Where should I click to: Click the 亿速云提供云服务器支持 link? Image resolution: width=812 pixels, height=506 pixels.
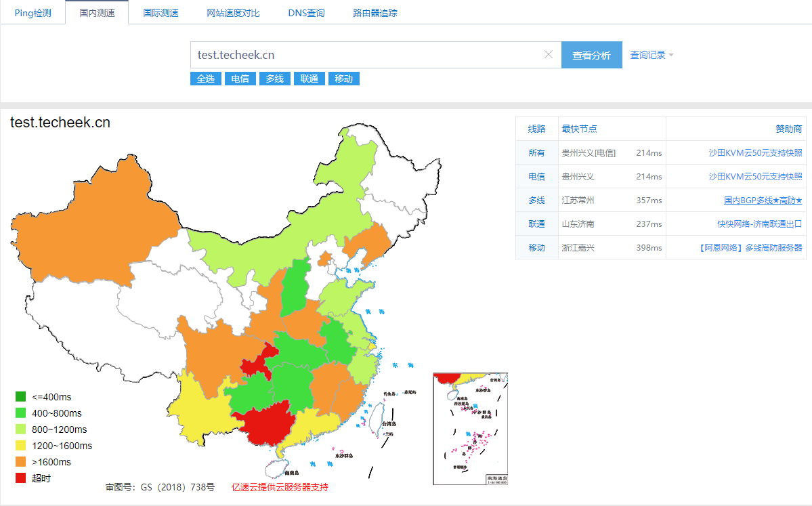tap(280, 487)
